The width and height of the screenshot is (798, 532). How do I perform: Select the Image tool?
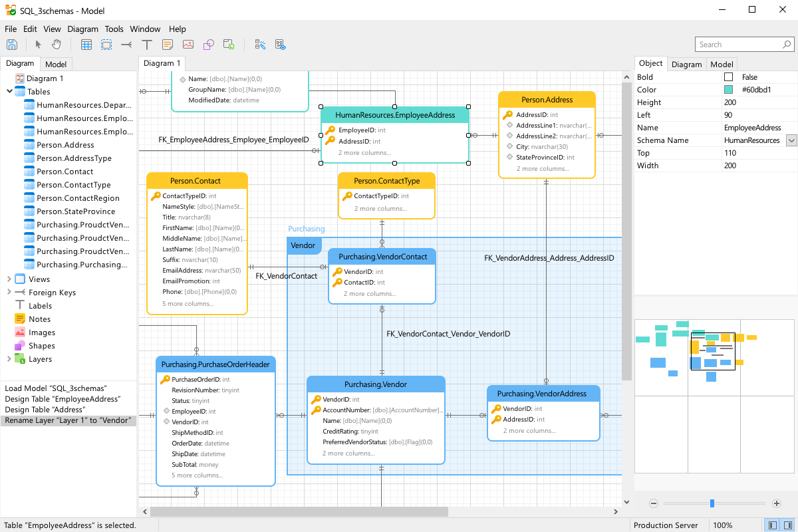click(188, 44)
